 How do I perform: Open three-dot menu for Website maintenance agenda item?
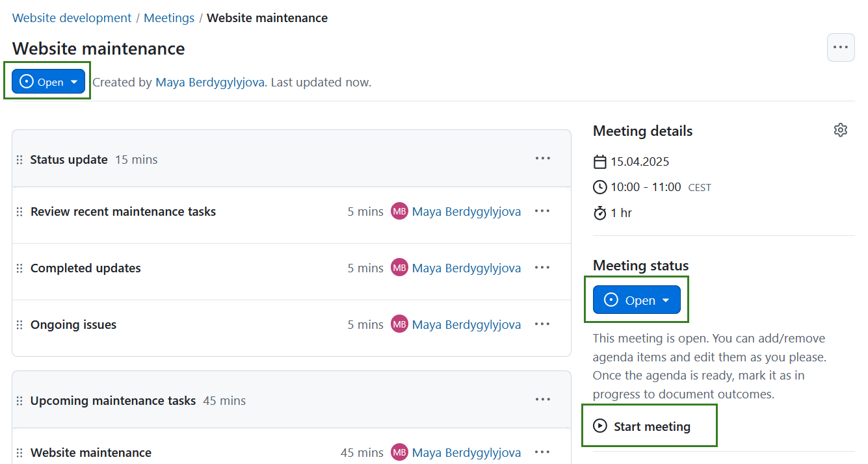click(x=543, y=452)
